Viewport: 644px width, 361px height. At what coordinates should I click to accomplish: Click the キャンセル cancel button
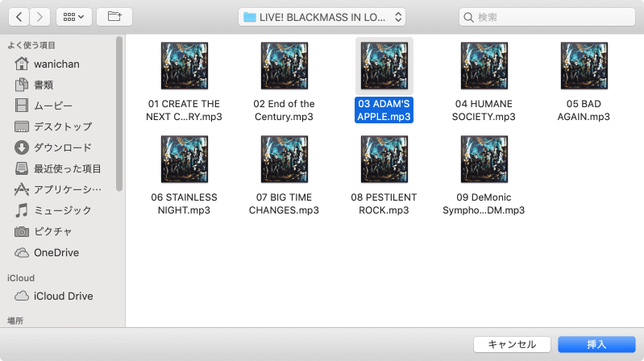pyautogui.click(x=512, y=344)
